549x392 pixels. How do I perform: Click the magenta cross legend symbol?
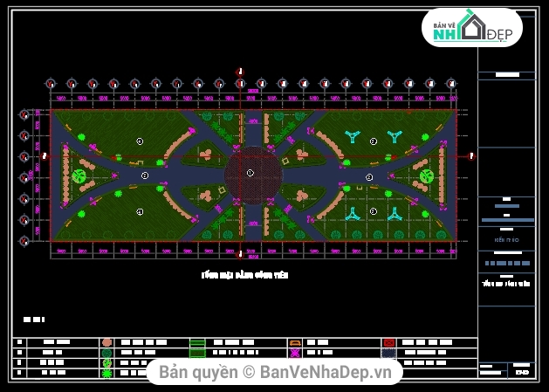(x=295, y=353)
